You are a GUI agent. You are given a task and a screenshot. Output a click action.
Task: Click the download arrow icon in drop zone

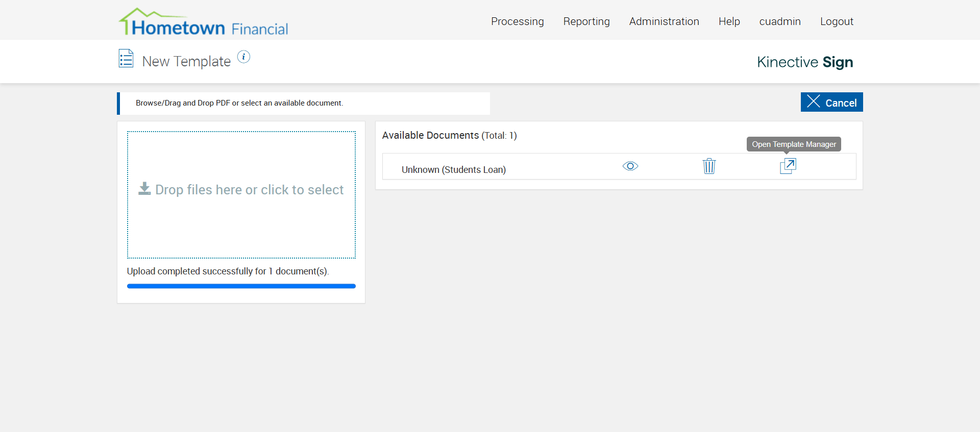tap(144, 189)
